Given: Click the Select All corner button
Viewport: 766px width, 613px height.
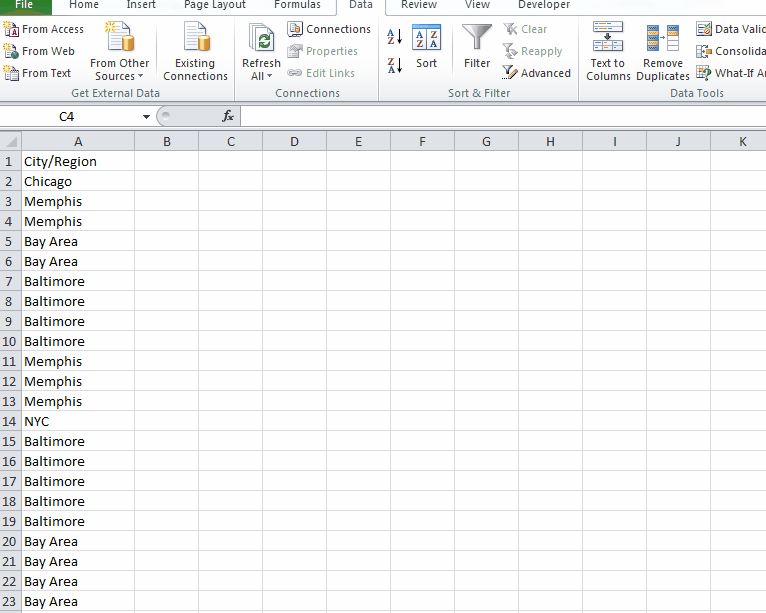Looking at the screenshot, I should pos(10,141).
